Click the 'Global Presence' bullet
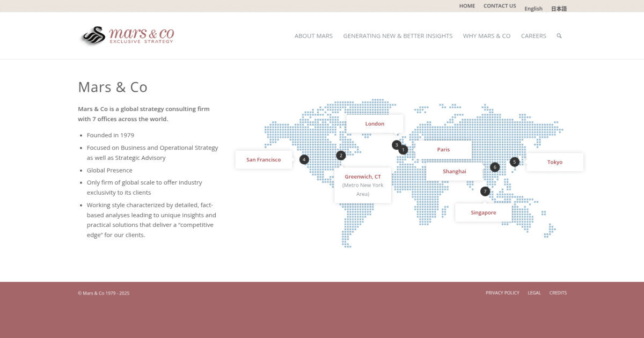 109,170
